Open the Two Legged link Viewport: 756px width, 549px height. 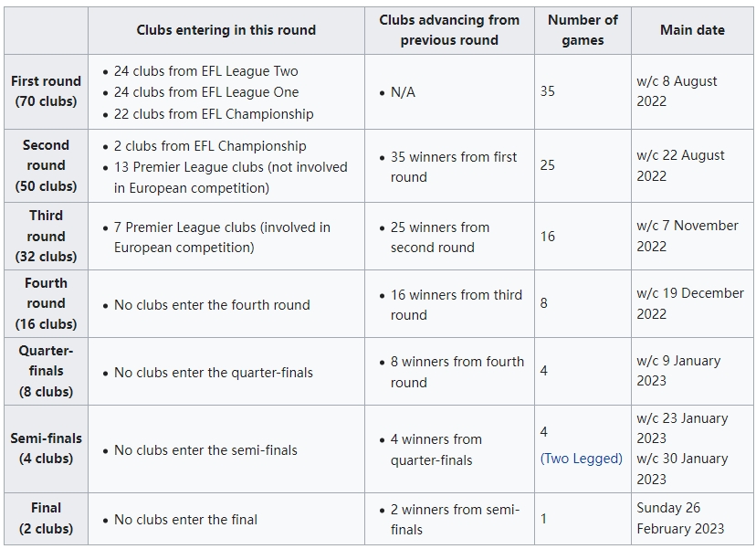pos(581,459)
